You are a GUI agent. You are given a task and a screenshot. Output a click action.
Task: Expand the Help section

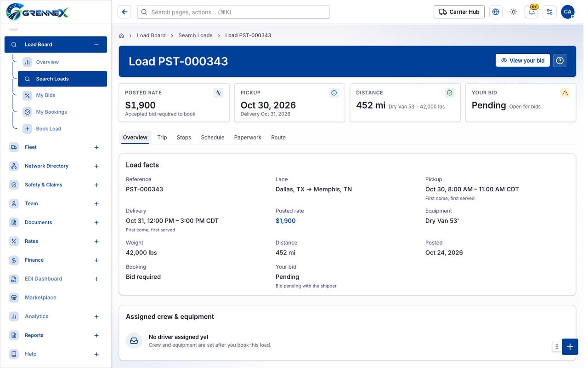coord(96,355)
